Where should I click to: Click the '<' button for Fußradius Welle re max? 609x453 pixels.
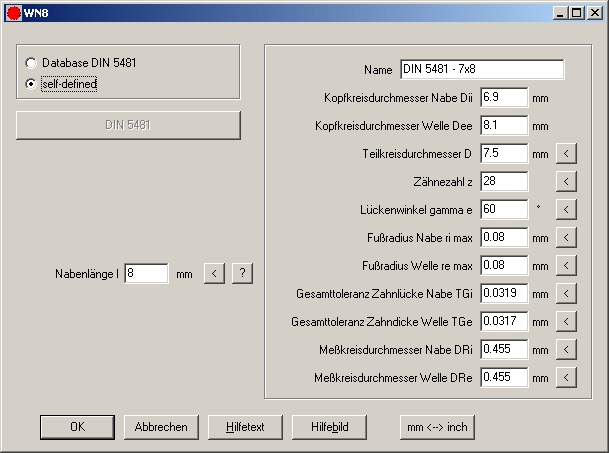(x=566, y=266)
